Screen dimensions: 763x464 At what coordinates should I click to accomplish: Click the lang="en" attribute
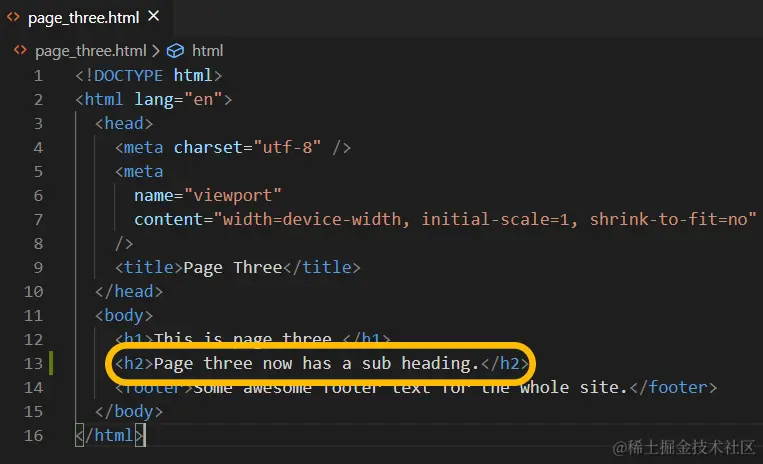[x=178, y=100]
